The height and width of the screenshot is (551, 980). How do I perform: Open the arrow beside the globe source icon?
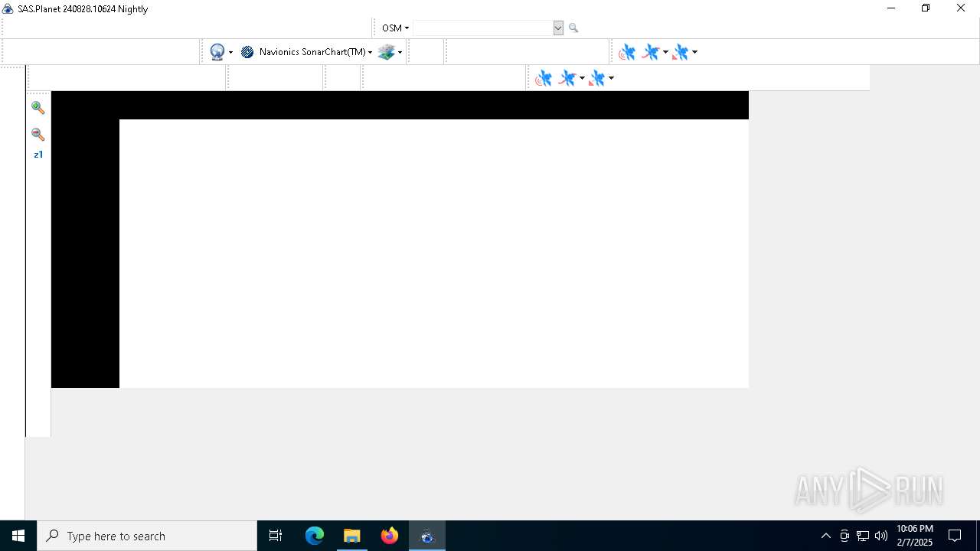(230, 53)
